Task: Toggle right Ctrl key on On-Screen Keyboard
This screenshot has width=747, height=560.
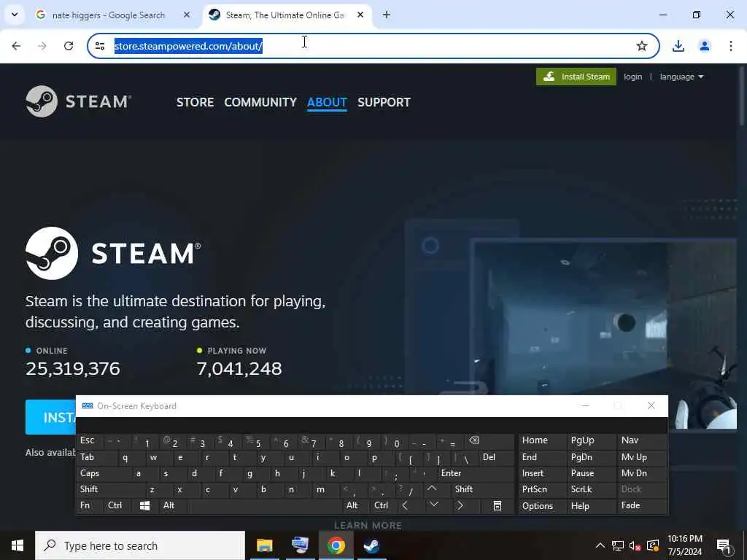Action: [x=384, y=506]
